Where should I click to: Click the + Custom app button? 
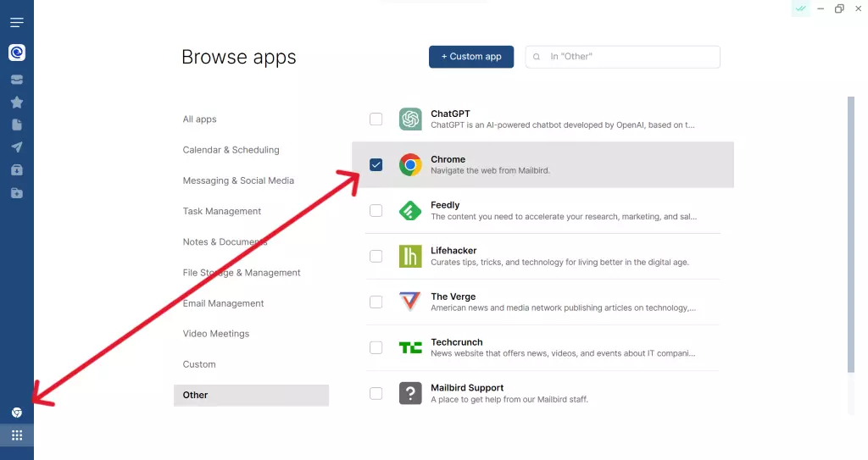click(470, 57)
